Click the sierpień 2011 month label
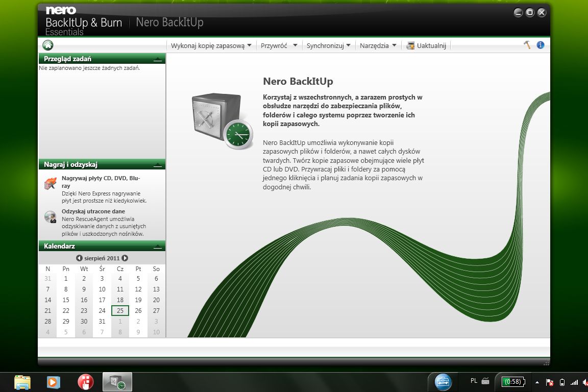Viewport: 588px width, 392px height. (102, 258)
